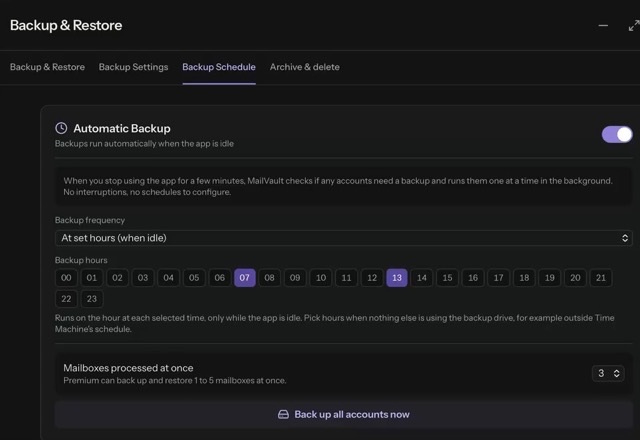The image size is (640, 440).
Task: Click the clock icon beside Automatic Backup
Action: coord(61,128)
